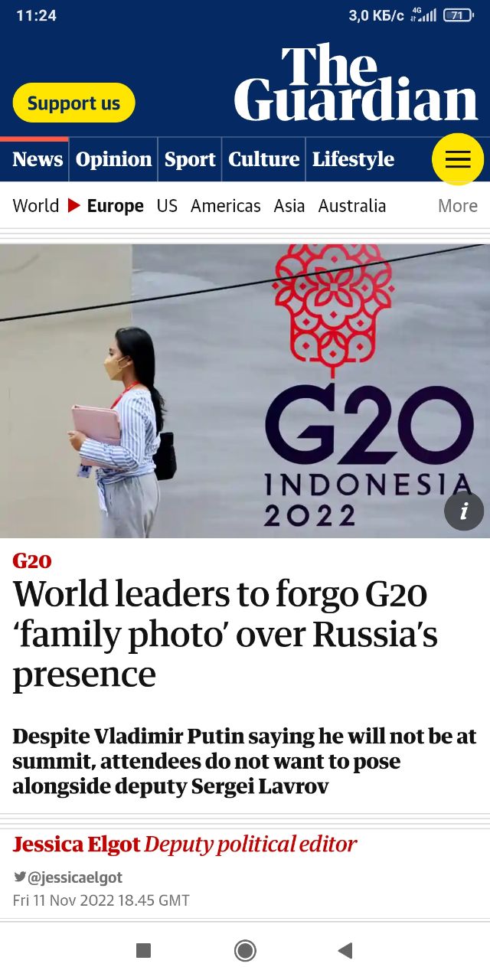This screenshot has width=490, height=980.
Task: Tap the Android back triangle
Action: pos(345,951)
